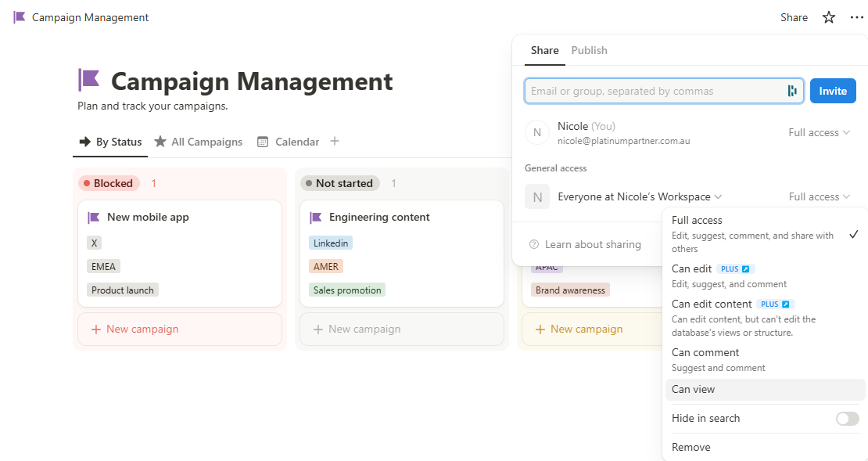The height and width of the screenshot is (461, 868).
Task: Click the star favorite icon in top bar
Action: tap(828, 17)
